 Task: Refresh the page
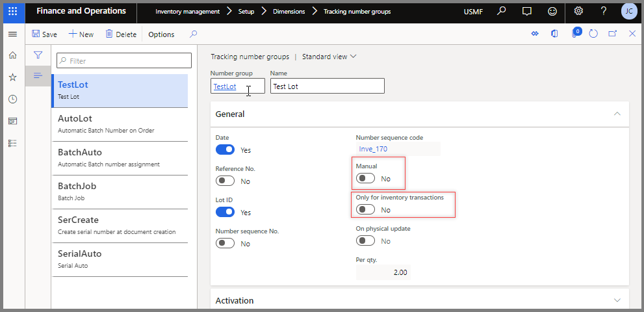coord(593,34)
